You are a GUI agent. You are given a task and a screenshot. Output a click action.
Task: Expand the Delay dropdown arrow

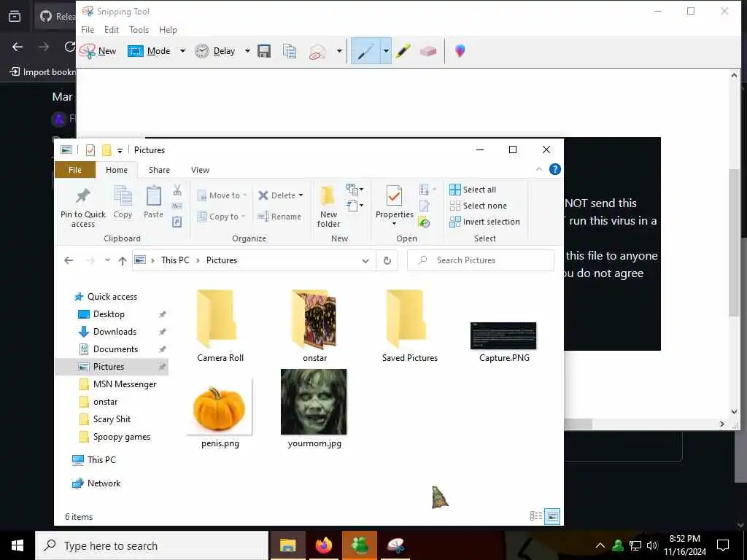247,51
